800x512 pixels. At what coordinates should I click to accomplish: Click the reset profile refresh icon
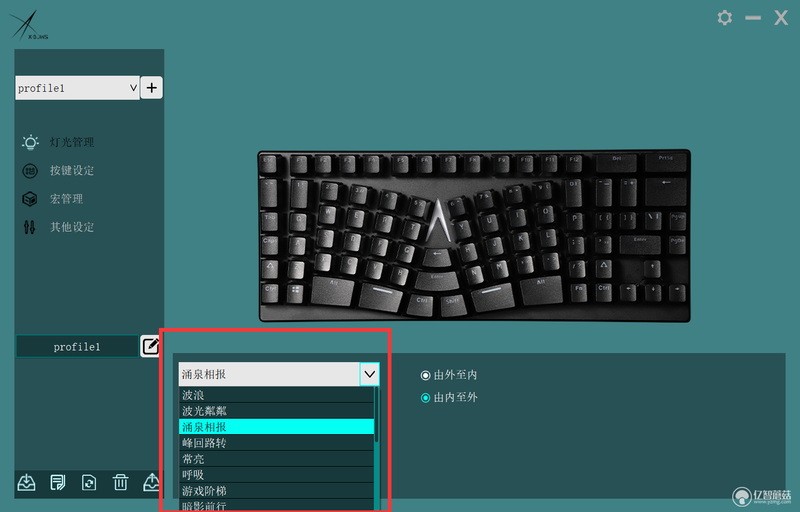89,482
